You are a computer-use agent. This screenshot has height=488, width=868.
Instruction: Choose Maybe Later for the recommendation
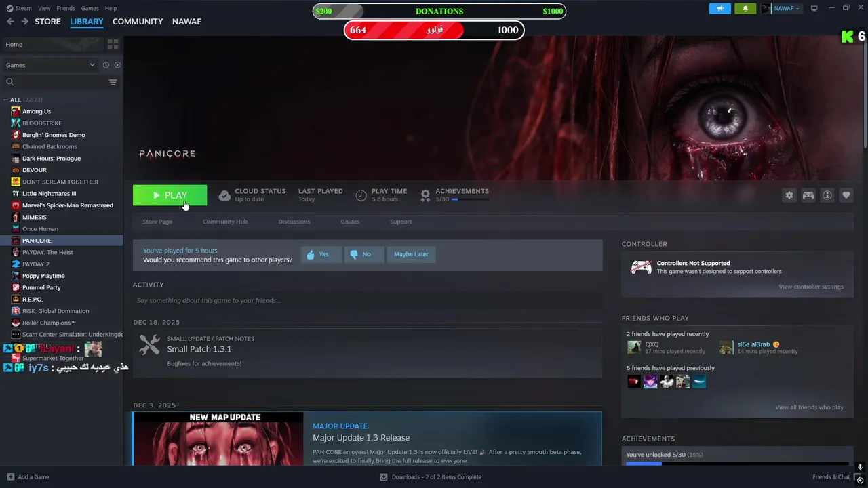(411, 254)
